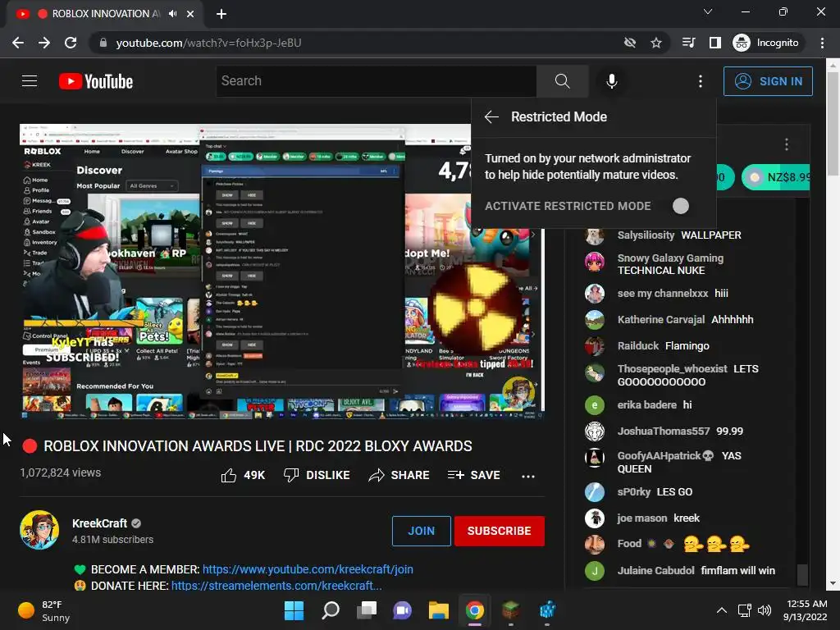840x630 pixels.
Task: Open KreekCraft channel avatar
Action: (x=39, y=530)
